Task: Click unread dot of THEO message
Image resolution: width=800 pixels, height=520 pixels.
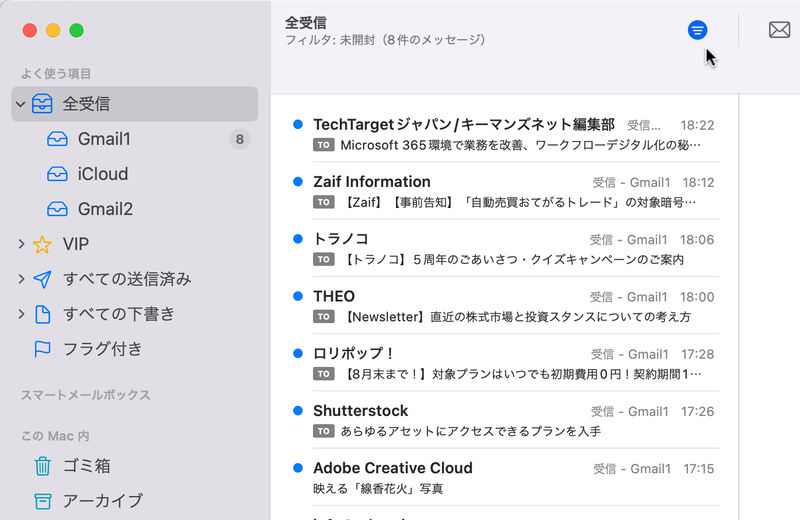Action: pos(298,296)
